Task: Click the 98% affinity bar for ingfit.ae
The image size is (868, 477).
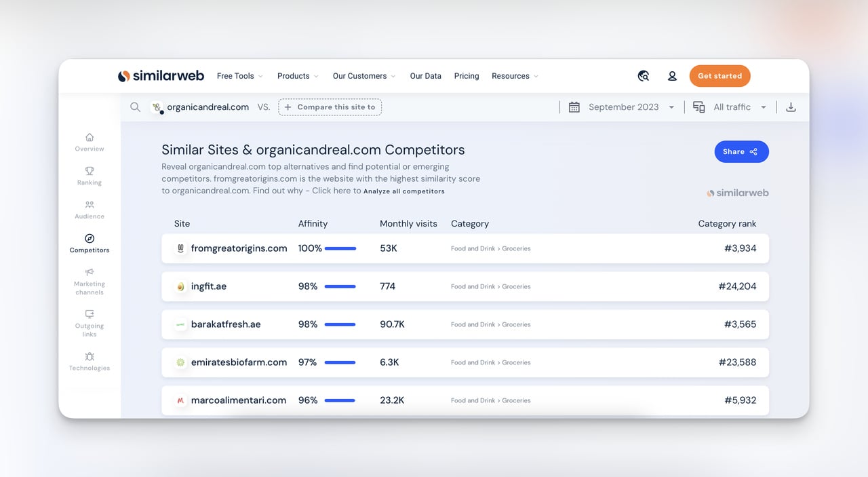Action: (340, 286)
